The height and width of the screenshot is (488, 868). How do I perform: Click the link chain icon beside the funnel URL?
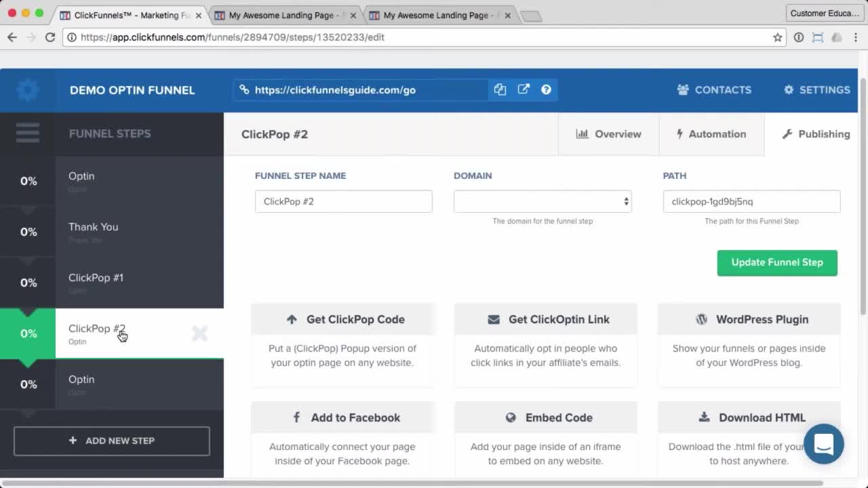244,89
